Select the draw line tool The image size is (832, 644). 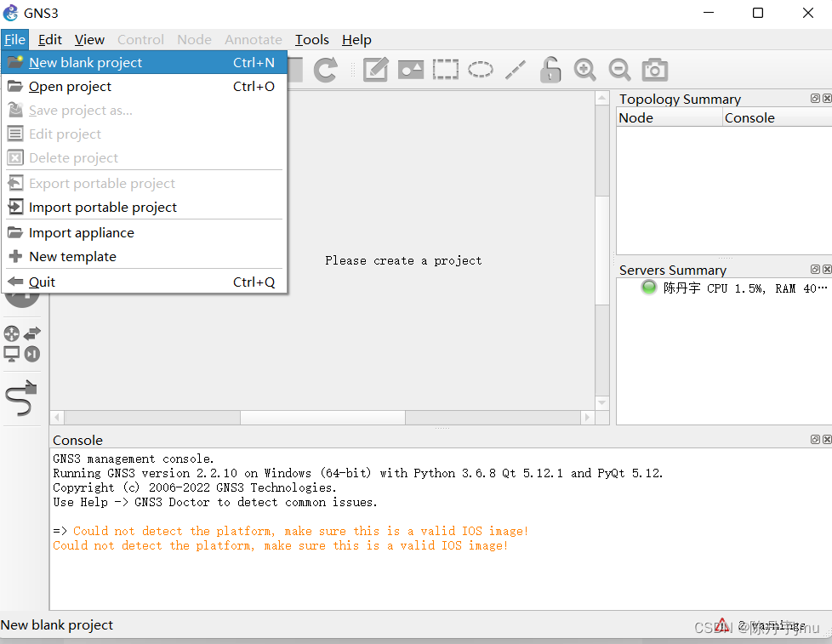pyautogui.click(x=516, y=70)
